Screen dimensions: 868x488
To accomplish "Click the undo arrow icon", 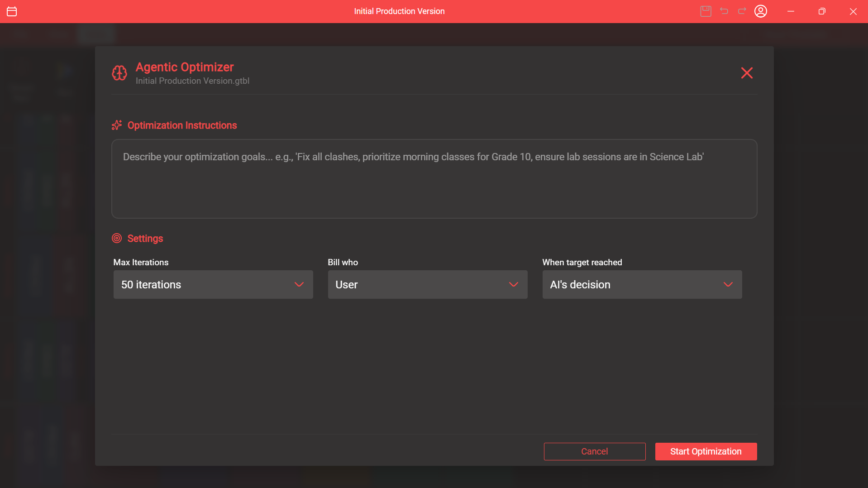I will click(724, 11).
